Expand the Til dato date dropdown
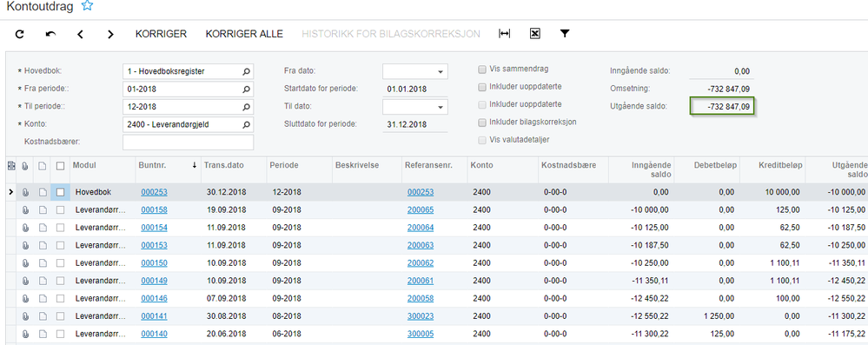Viewport: 868px width, 345px height. click(441, 107)
